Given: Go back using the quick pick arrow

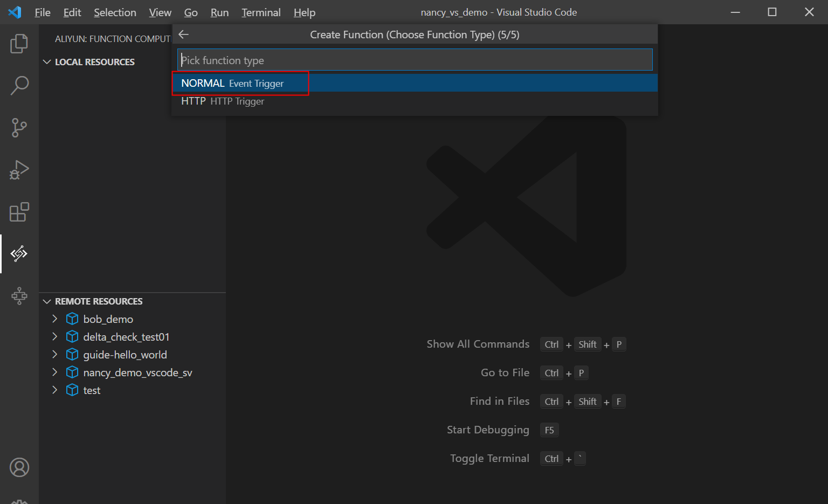Looking at the screenshot, I should point(184,34).
